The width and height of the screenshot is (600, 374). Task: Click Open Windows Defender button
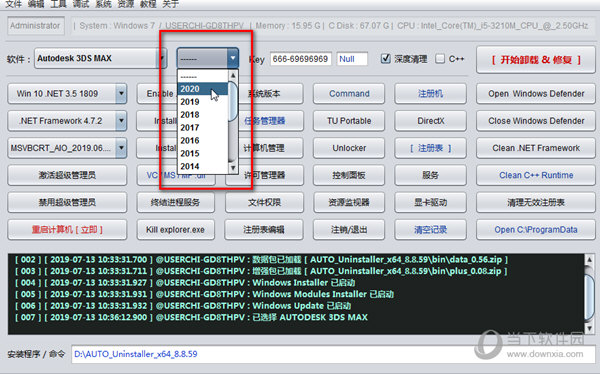coord(536,94)
